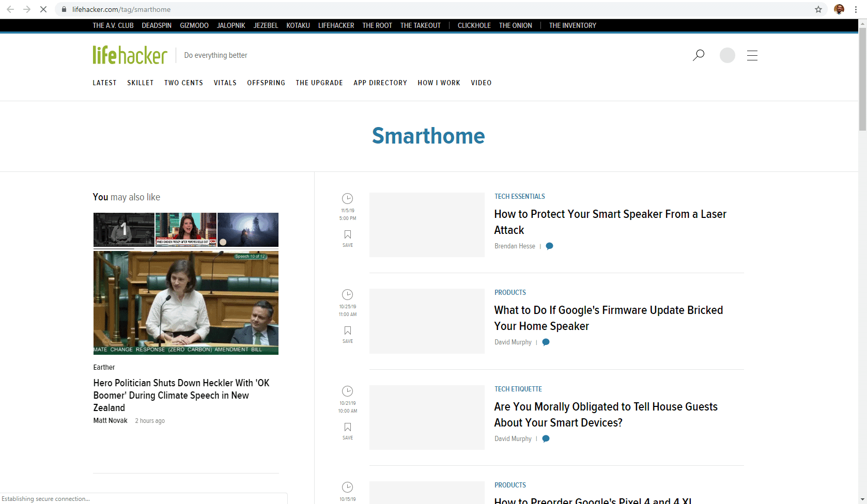The image size is (867, 504).
Task: Go to The Onion network link
Action: [x=516, y=25]
